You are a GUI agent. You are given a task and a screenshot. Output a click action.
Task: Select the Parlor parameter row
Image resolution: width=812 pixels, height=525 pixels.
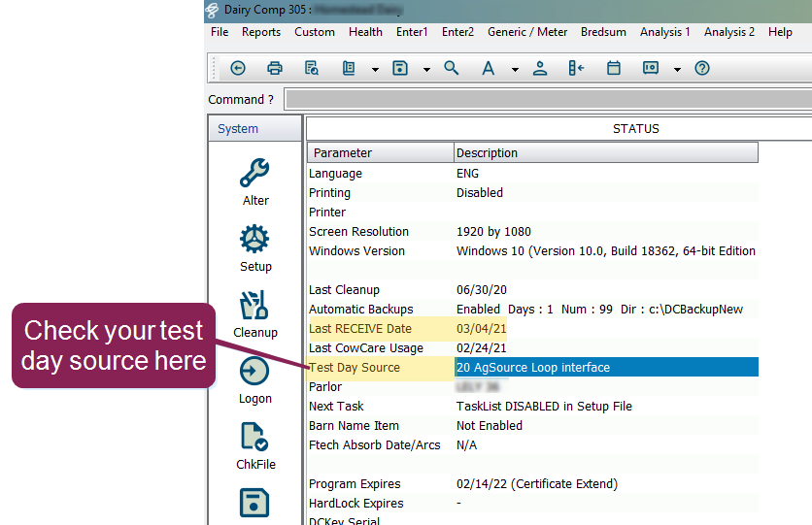[533, 387]
